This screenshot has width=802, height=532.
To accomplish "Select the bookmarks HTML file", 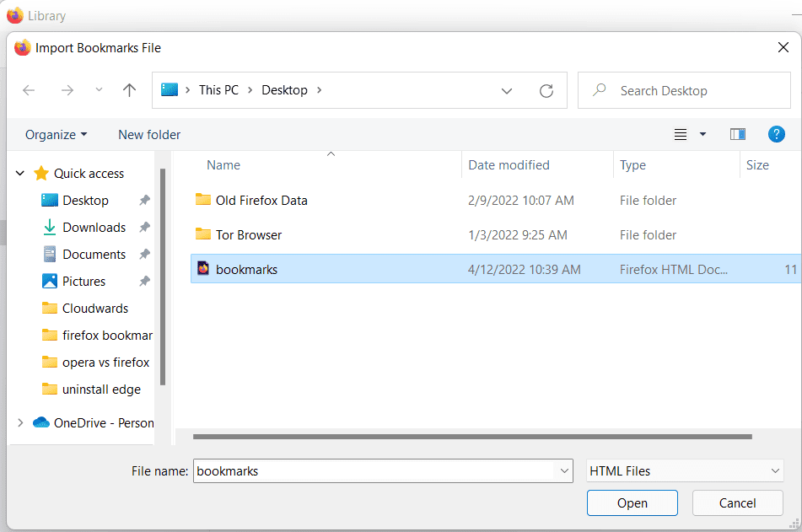I will pos(496,269).
